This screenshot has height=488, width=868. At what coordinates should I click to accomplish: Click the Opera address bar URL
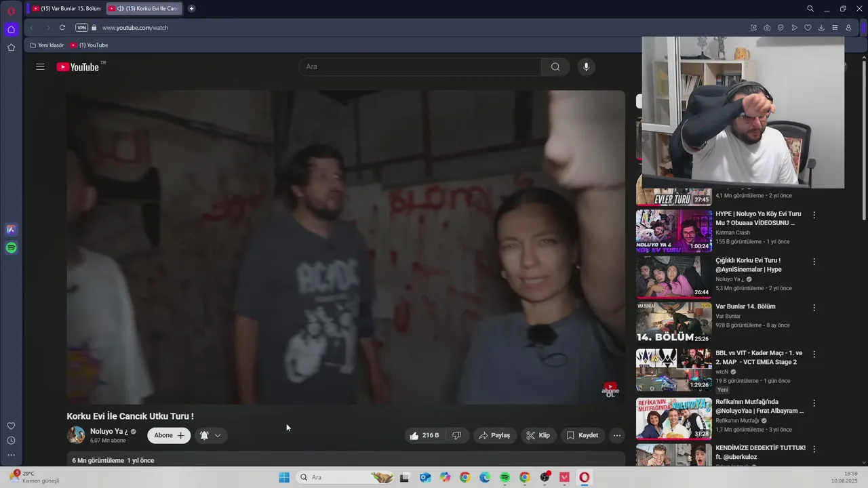point(135,28)
